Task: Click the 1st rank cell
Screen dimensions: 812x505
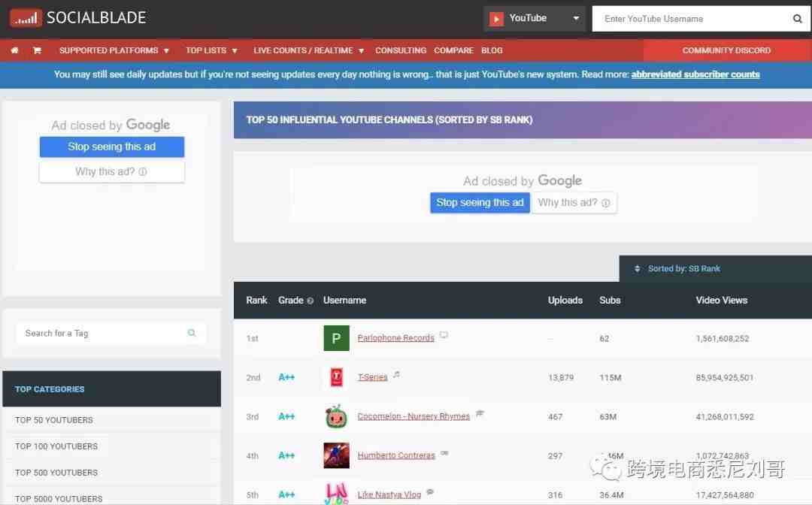Action: (x=252, y=338)
